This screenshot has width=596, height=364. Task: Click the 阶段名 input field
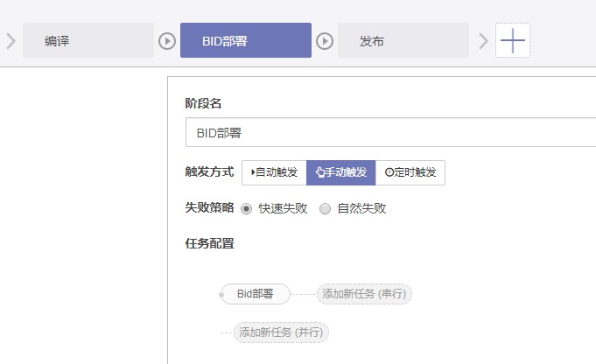point(390,132)
